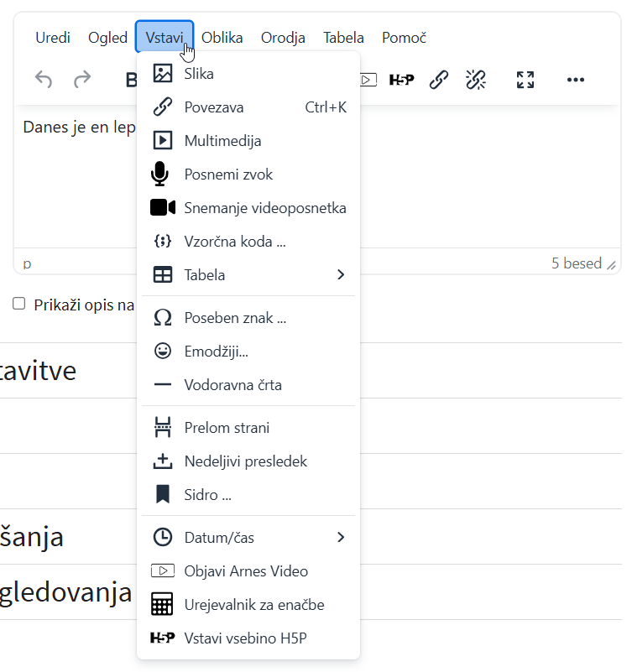Viewport: 632px width, 672px height.
Task: Click the unlink toolbar icon
Action: click(x=476, y=80)
